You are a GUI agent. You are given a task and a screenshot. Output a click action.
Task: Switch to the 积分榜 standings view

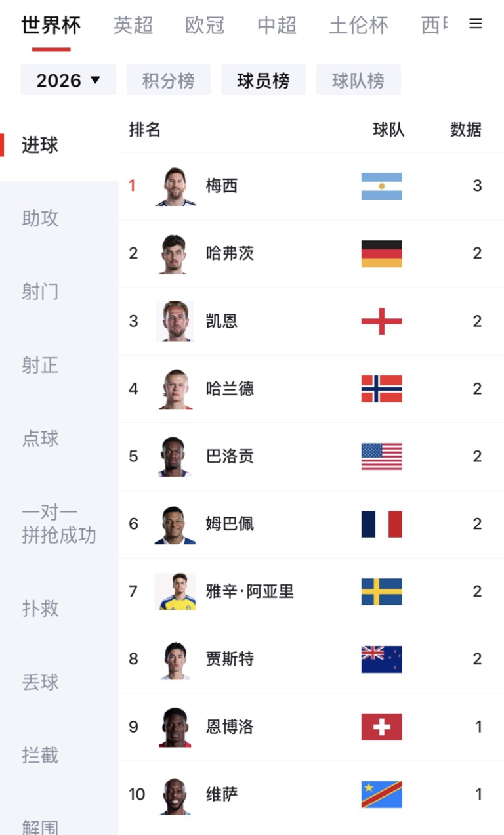pos(169,80)
